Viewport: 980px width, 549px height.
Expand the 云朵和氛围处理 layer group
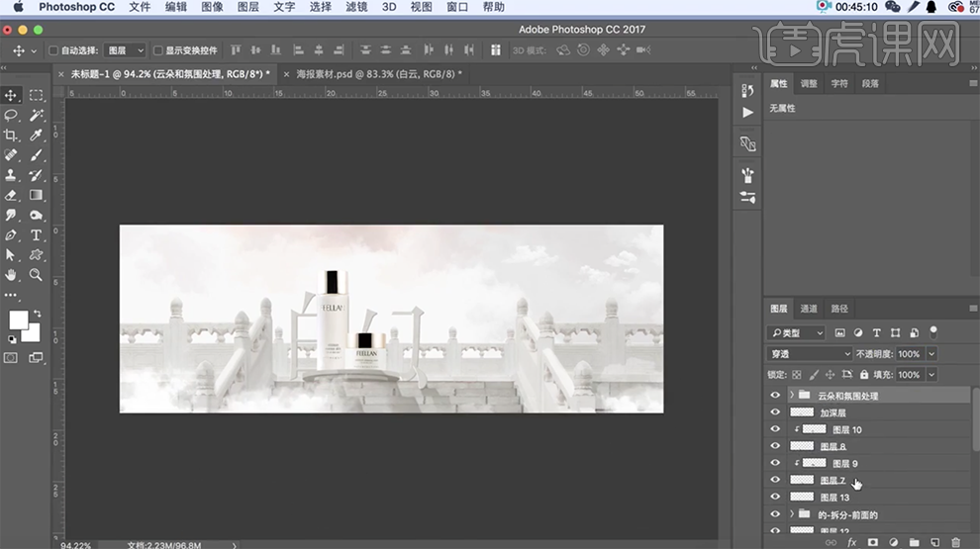tap(791, 396)
